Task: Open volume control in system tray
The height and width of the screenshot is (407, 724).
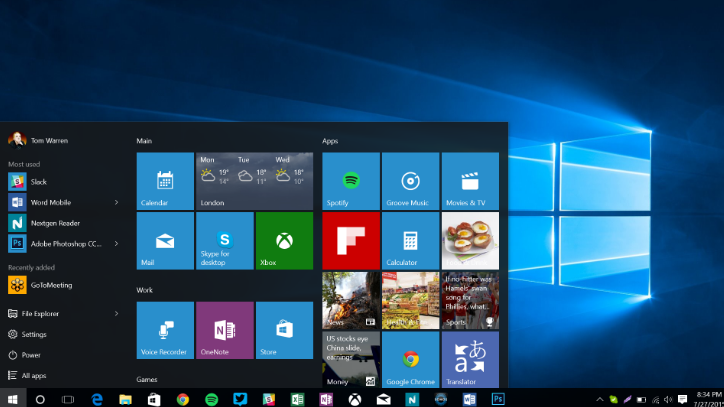Action: click(668, 400)
